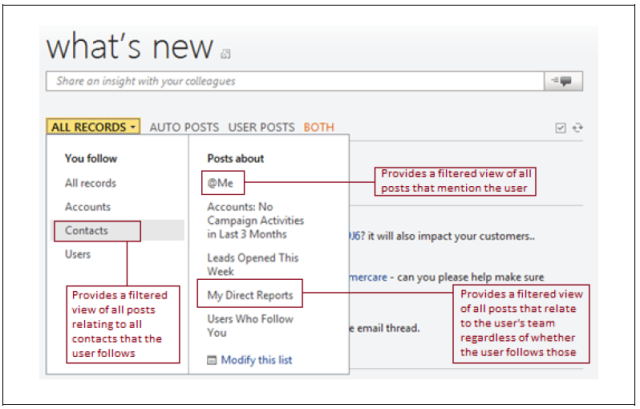The width and height of the screenshot is (640, 409).
Task: Toggle the checkbox icon above the feed
Action: coord(561,128)
